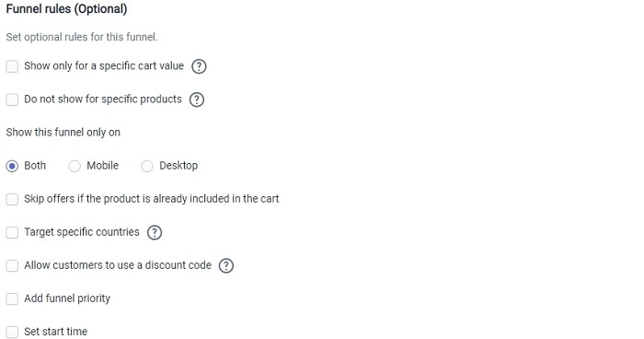The image size is (644, 339).
Task: Click the Funnel rules (Optional) heading
Action: (66, 9)
